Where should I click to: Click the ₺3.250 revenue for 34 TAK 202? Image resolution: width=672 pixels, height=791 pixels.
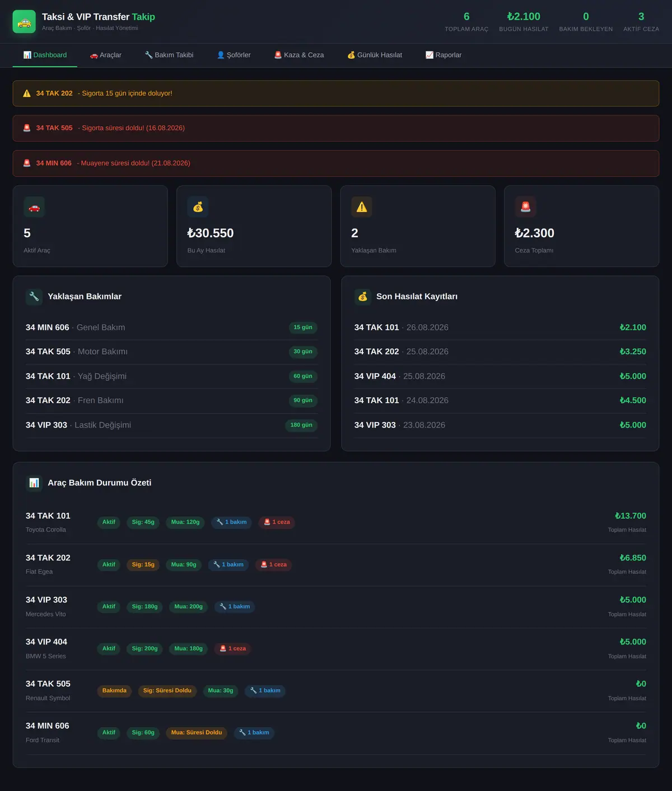(633, 352)
